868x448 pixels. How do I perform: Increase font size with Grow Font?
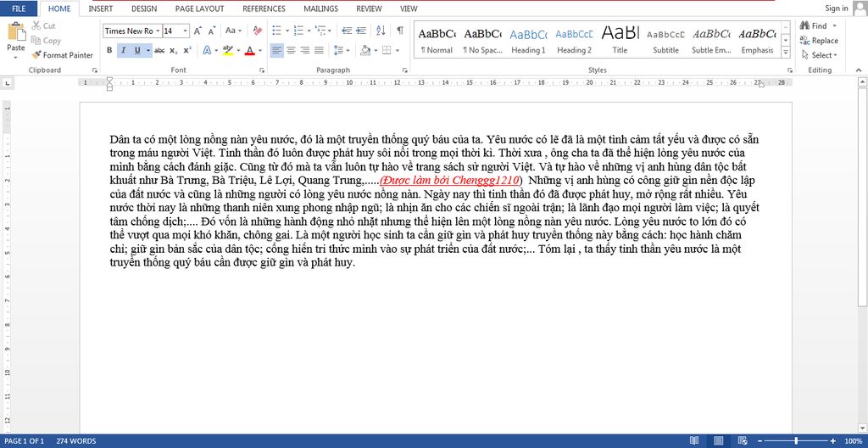[x=198, y=31]
